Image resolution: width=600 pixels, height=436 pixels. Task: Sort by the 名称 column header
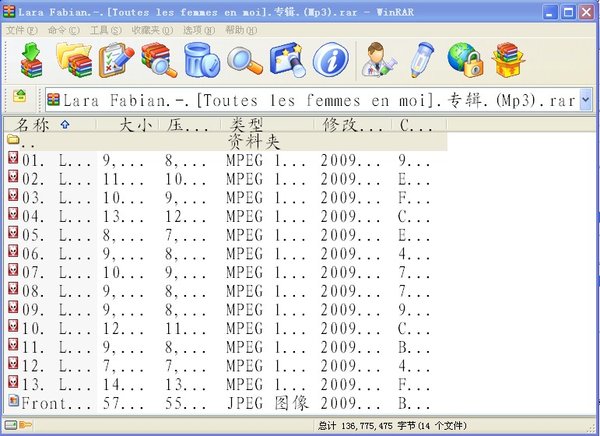[50, 125]
